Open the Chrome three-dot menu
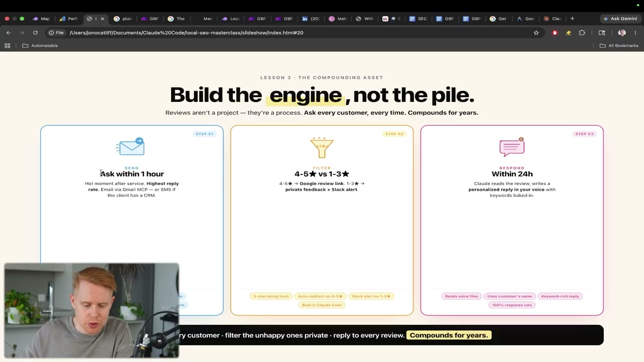The image size is (644, 362). 635,33
